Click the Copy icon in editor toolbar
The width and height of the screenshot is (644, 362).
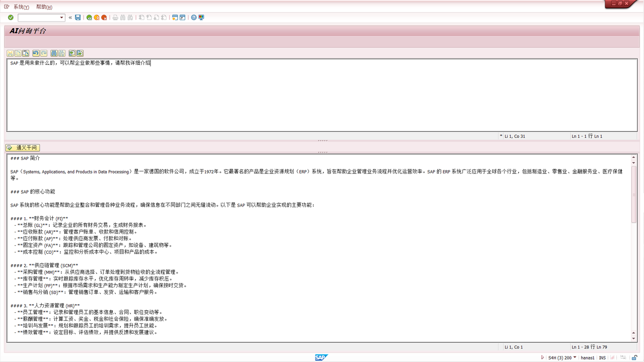click(18, 53)
